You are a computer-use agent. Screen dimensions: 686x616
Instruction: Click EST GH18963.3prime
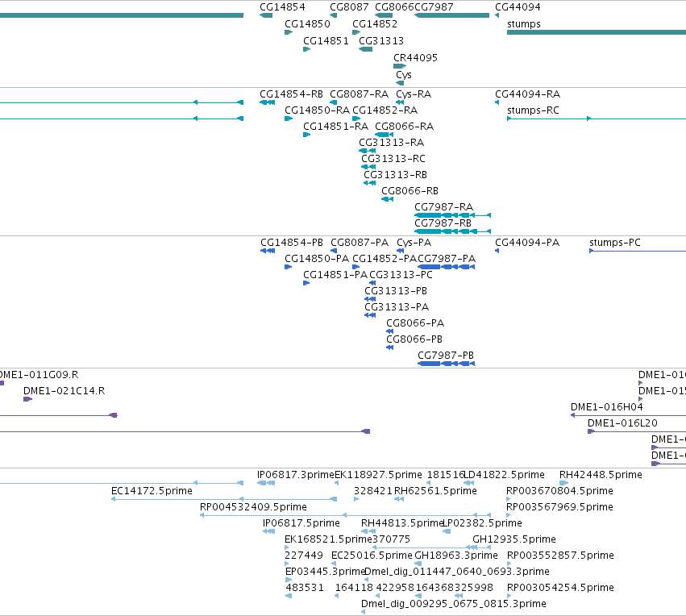click(456, 556)
